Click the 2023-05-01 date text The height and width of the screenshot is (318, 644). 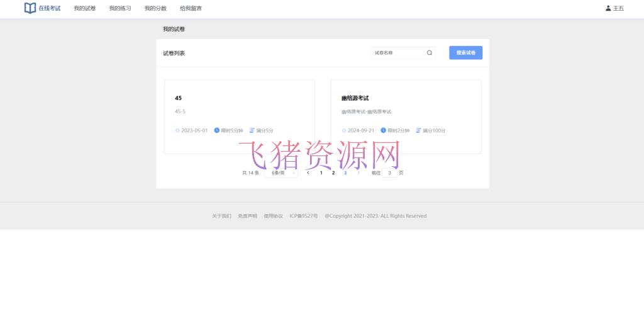(x=194, y=131)
